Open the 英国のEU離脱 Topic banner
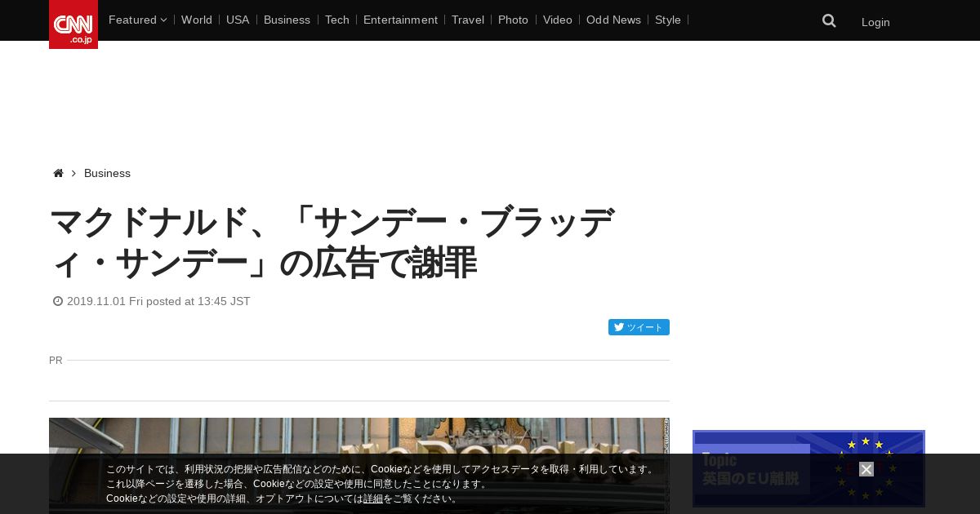This screenshot has width=980, height=514. pos(808,469)
